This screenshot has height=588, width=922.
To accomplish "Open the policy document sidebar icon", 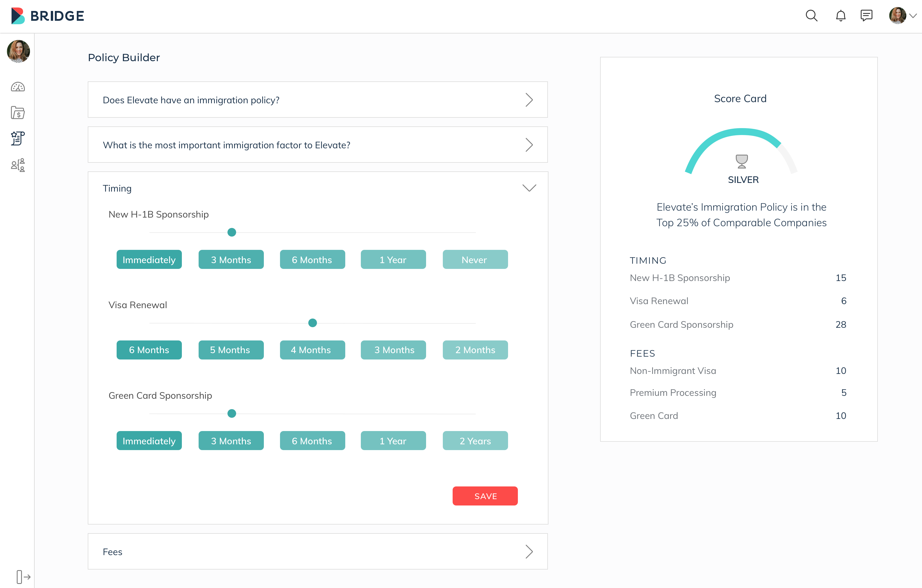I will click(x=18, y=138).
